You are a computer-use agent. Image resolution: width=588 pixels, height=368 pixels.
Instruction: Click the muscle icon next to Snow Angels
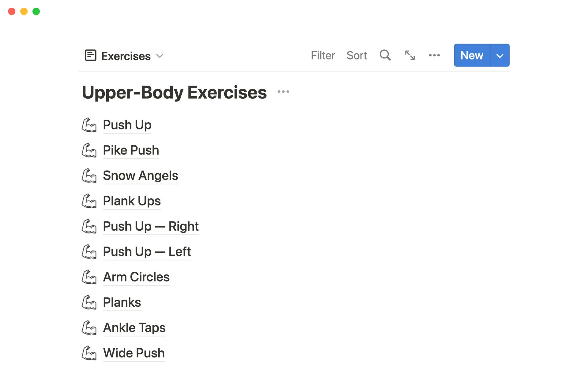pos(89,176)
